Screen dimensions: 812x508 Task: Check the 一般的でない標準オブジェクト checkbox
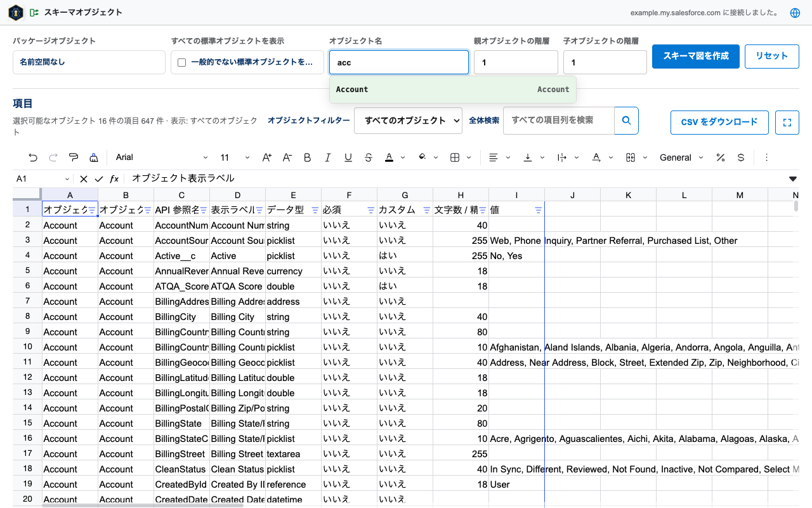[x=182, y=62]
